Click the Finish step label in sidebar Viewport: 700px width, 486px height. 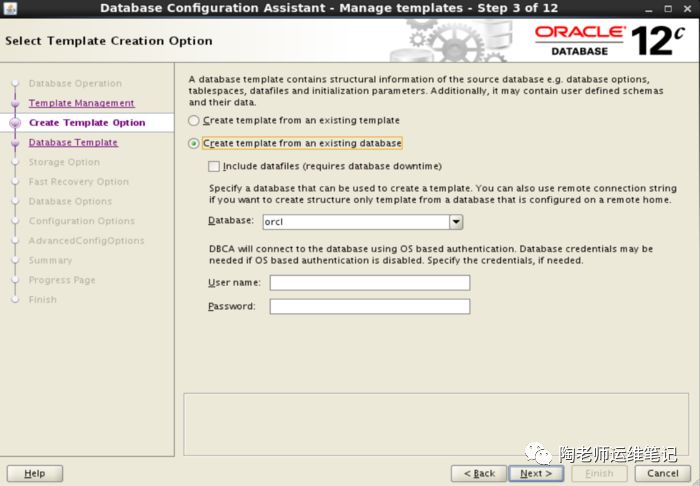[x=42, y=299]
